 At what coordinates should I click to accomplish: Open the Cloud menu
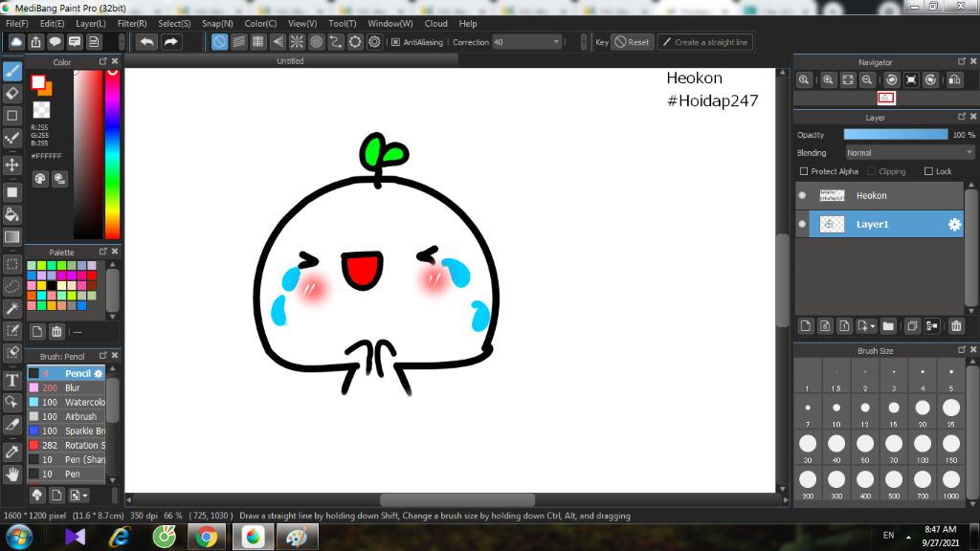[435, 24]
